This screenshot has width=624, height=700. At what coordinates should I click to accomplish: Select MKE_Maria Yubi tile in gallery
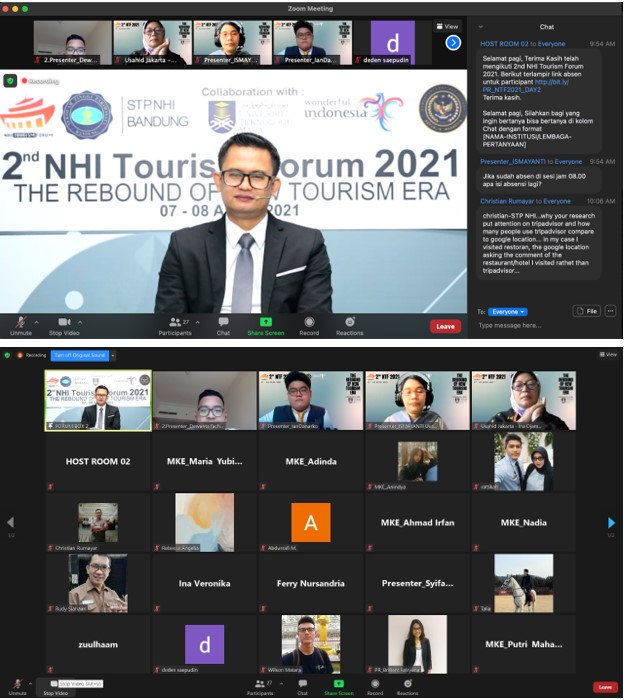coord(204,462)
